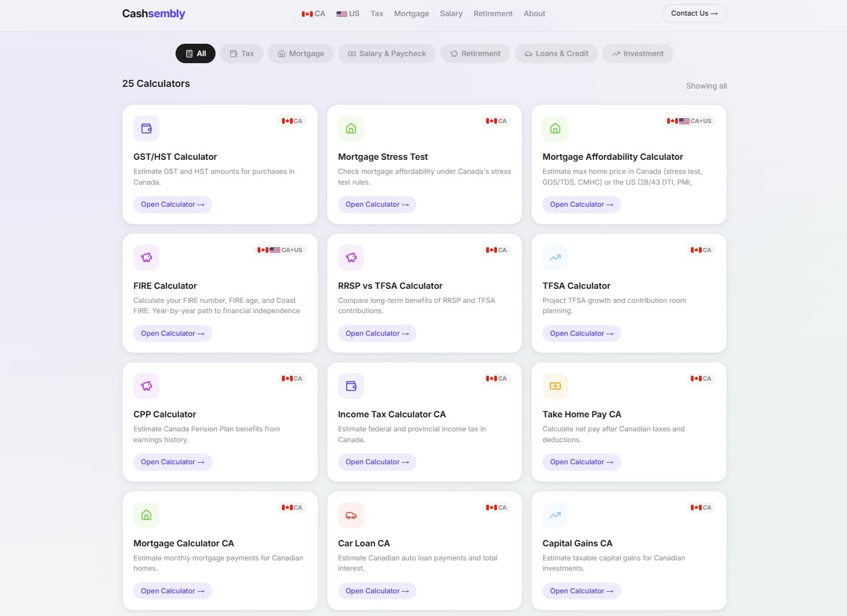
Task: Click the GST/HST Calculator wallet icon
Action: (x=146, y=128)
